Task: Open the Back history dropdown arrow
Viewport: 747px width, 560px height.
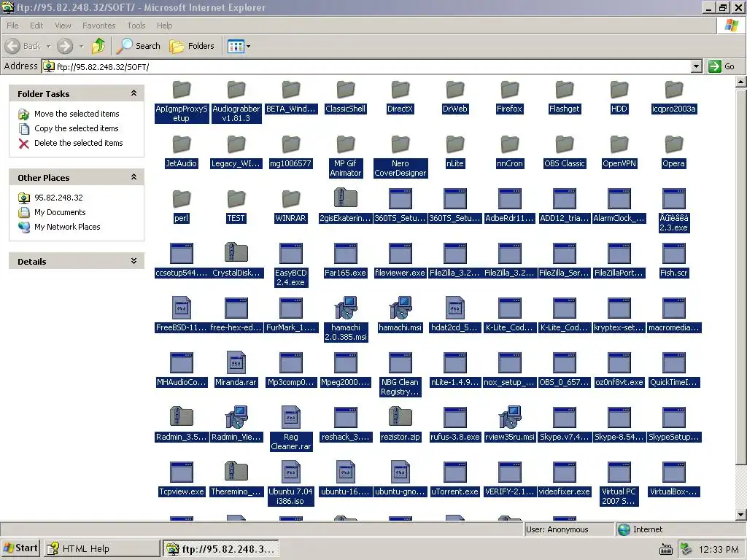Action: (x=48, y=46)
